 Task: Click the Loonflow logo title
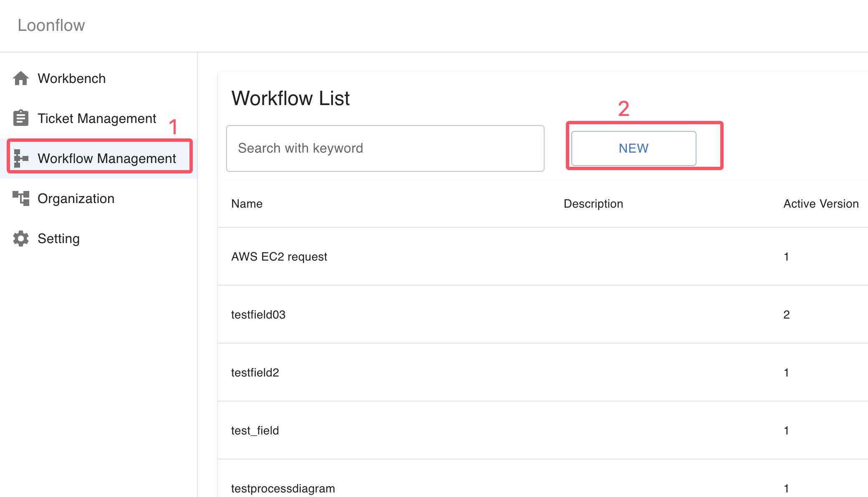(51, 25)
